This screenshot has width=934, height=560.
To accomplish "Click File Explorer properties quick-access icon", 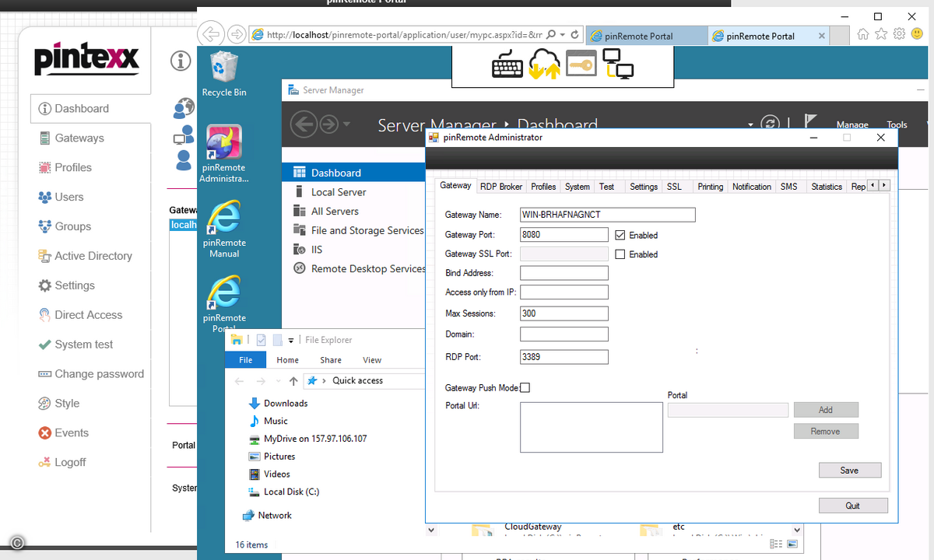I will (261, 340).
